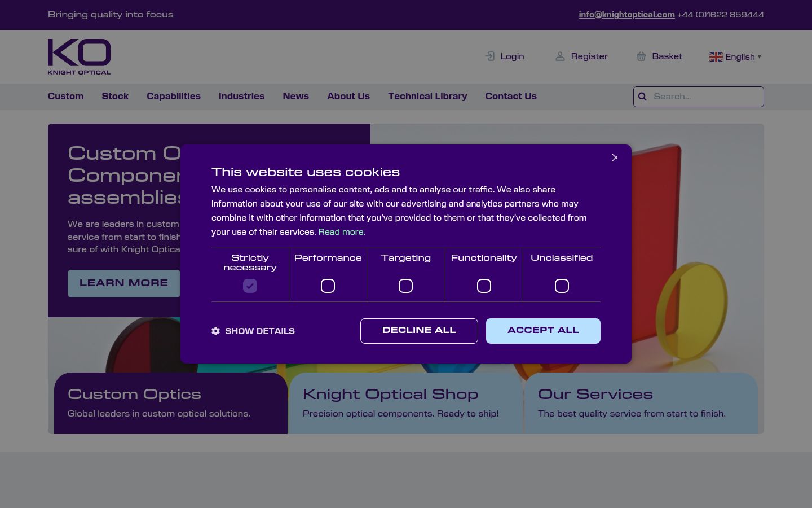Open the cookie Read more link
812x508 pixels.
tap(342, 232)
